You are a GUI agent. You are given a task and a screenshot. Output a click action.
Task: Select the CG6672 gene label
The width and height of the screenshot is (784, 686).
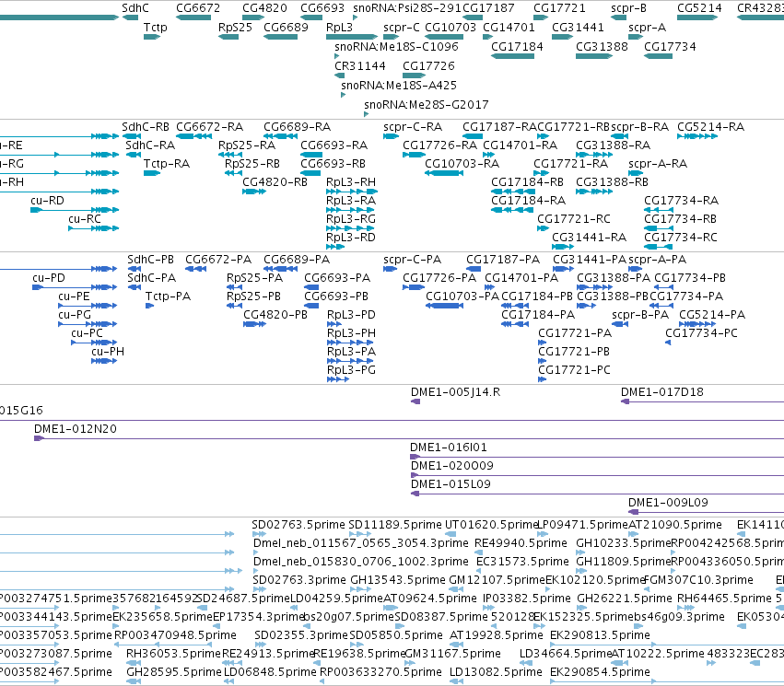(x=198, y=8)
